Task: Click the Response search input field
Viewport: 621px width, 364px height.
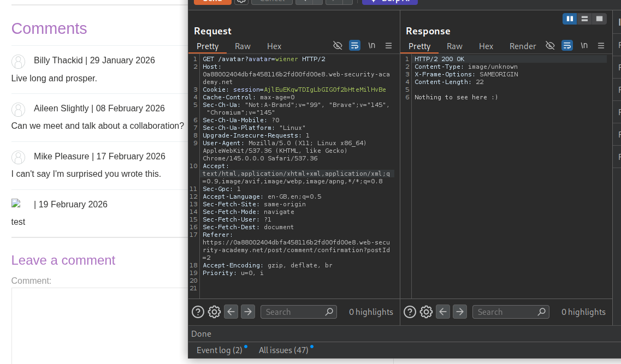Action: point(505,312)
